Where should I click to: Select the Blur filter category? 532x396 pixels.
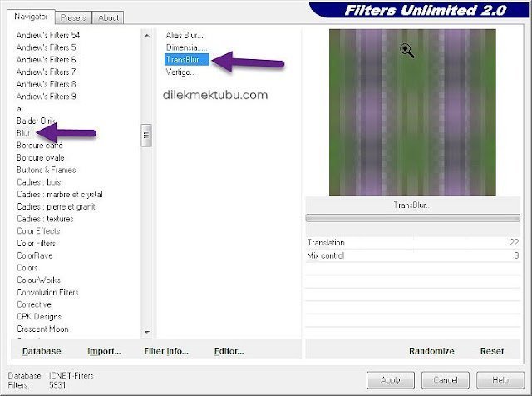23,133
